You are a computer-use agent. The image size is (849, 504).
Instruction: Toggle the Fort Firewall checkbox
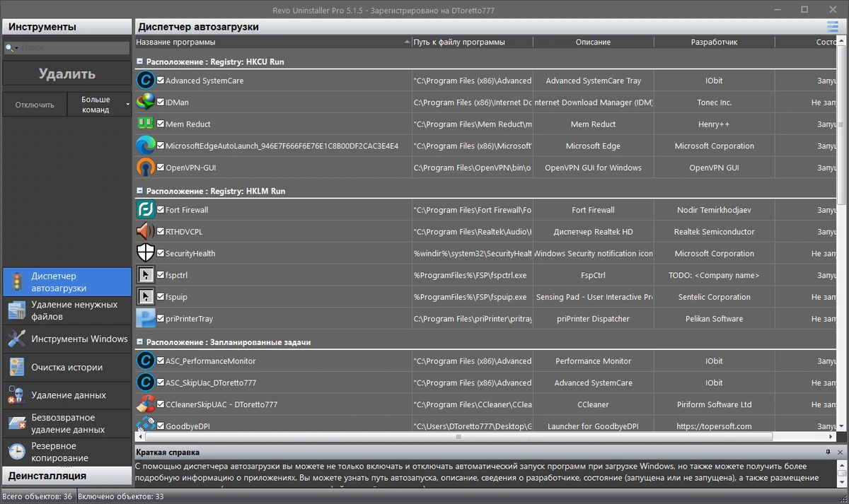[x=161, y=210]
